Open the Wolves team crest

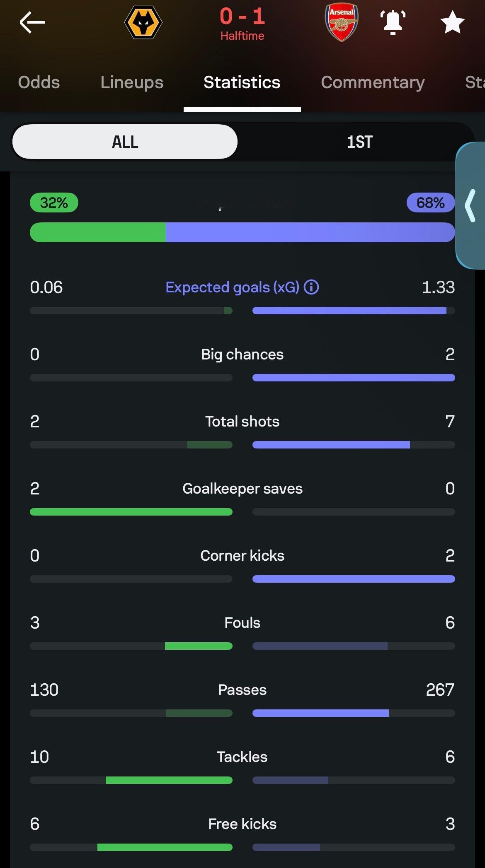click(x=143, y=23)
